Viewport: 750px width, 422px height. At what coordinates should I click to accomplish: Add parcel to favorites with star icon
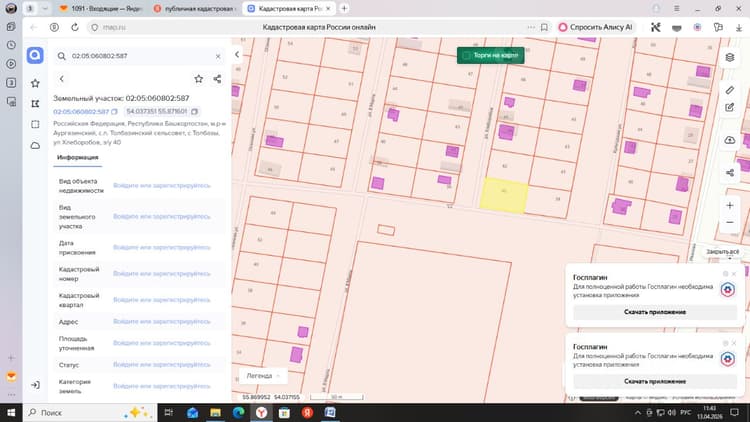click(199, 78)
